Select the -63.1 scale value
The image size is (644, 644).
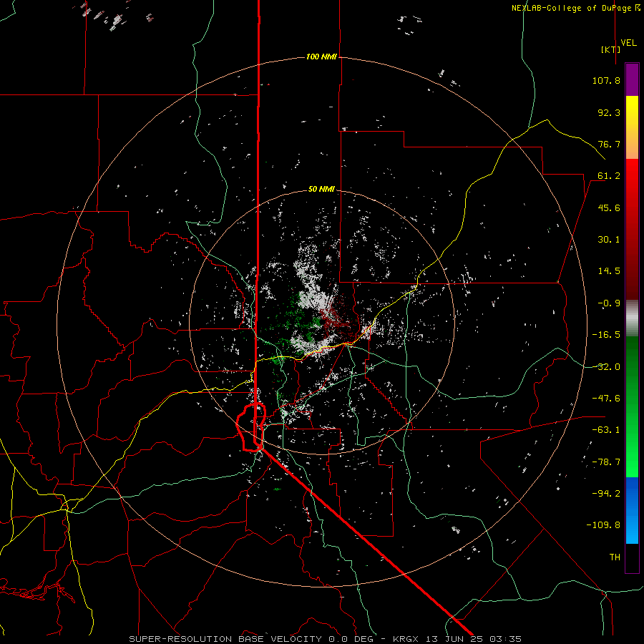[x=606, y=430]
